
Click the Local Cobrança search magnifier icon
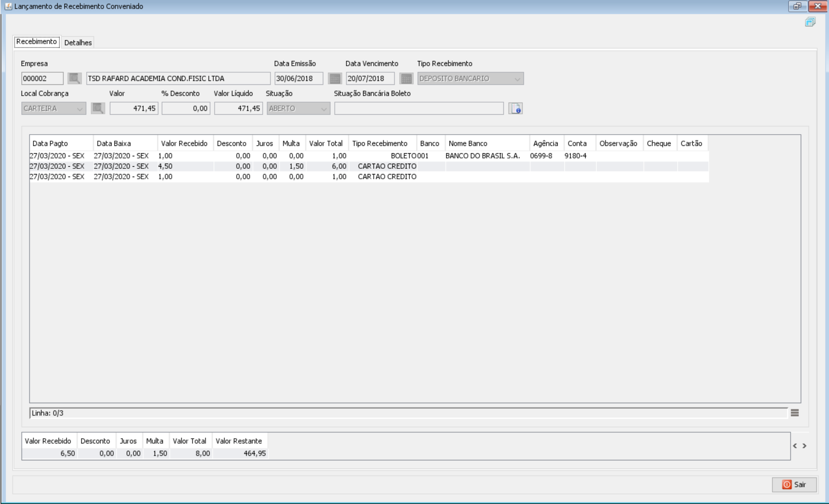coord(98,108)
